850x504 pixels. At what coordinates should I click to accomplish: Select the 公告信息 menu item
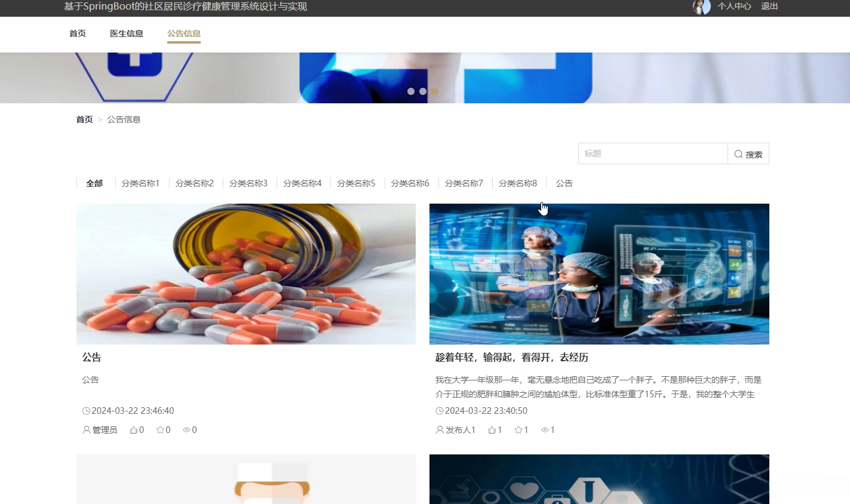[183, 34]
